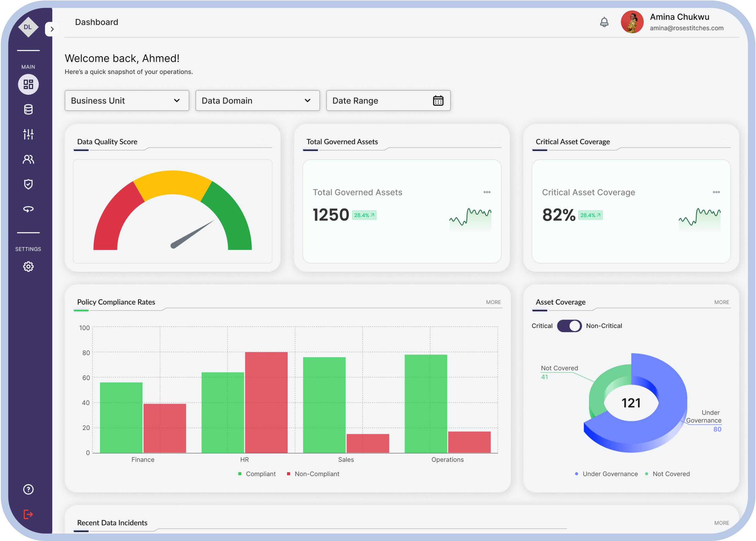Click the red logout icon
Image resolution: width=756 pixels, height=541 pixels.
(28, 514)
